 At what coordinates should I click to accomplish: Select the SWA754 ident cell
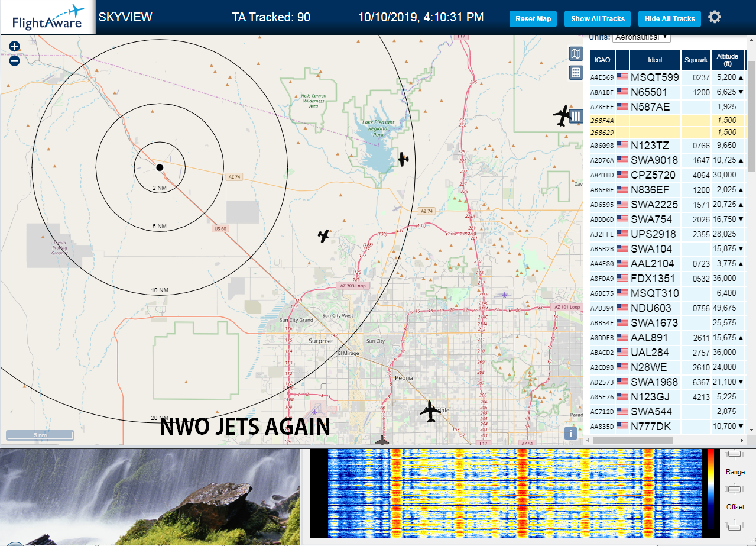(655, 219)
